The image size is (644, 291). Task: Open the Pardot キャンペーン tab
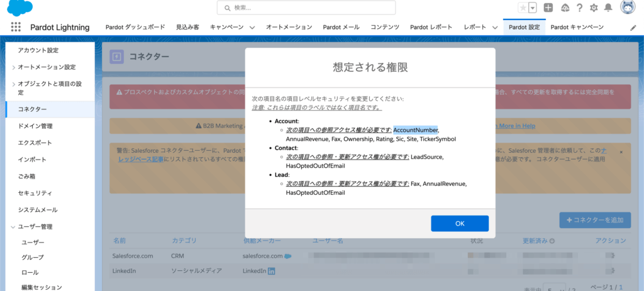coord(577,27)
